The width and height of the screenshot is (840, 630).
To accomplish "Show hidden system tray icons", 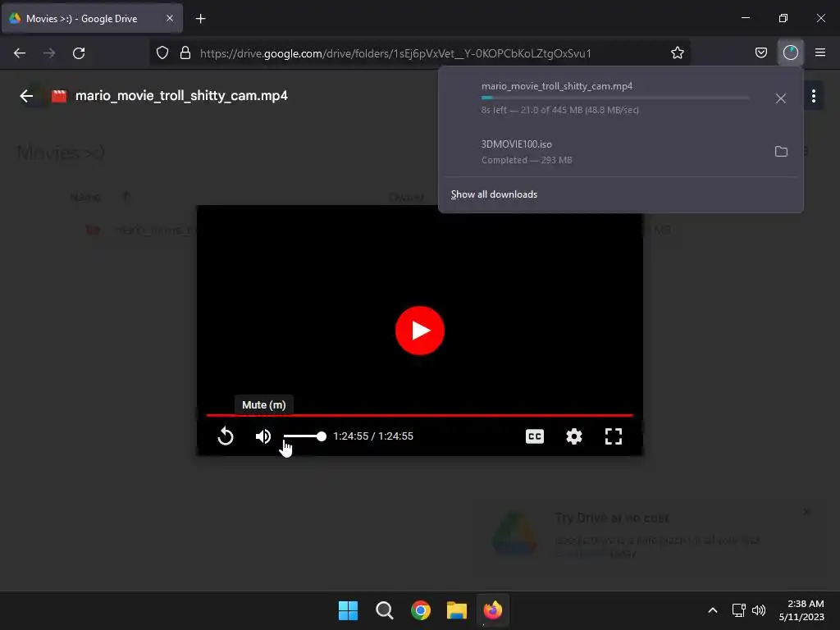I will point(713,610).
